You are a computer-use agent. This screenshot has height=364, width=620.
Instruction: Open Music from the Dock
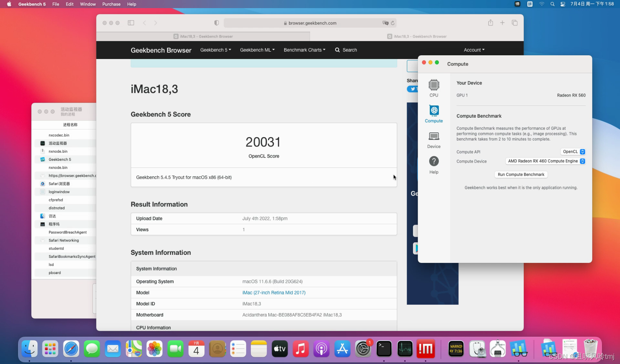[x=301, y=349]
